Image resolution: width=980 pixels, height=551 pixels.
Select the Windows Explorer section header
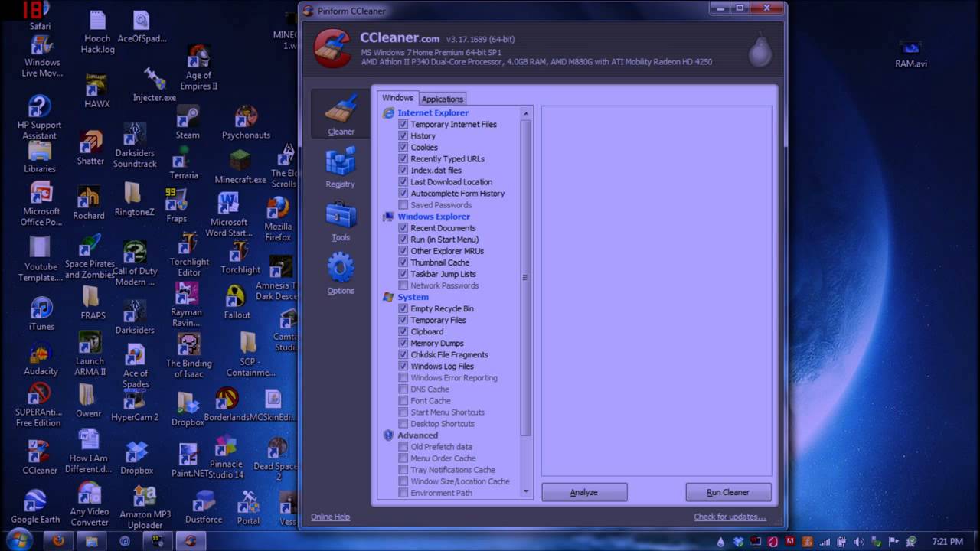pyautogui.click(x=433, y=216)
